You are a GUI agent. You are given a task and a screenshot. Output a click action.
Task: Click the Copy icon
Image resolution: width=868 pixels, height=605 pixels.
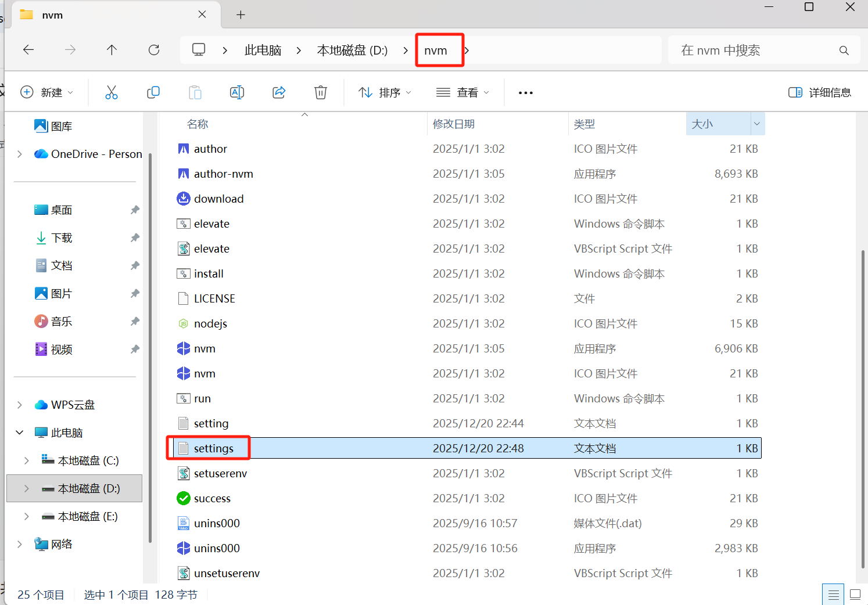coord(153,92)
